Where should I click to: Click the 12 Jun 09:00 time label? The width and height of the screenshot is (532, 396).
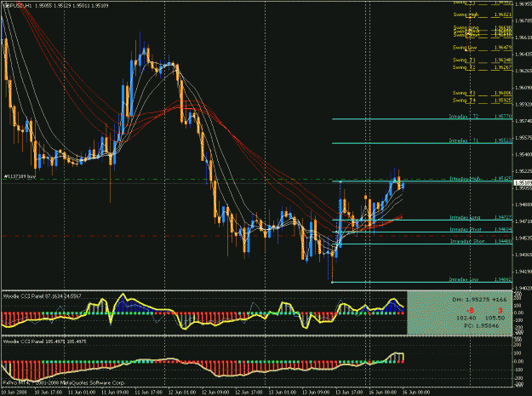[x=215, y=393]
